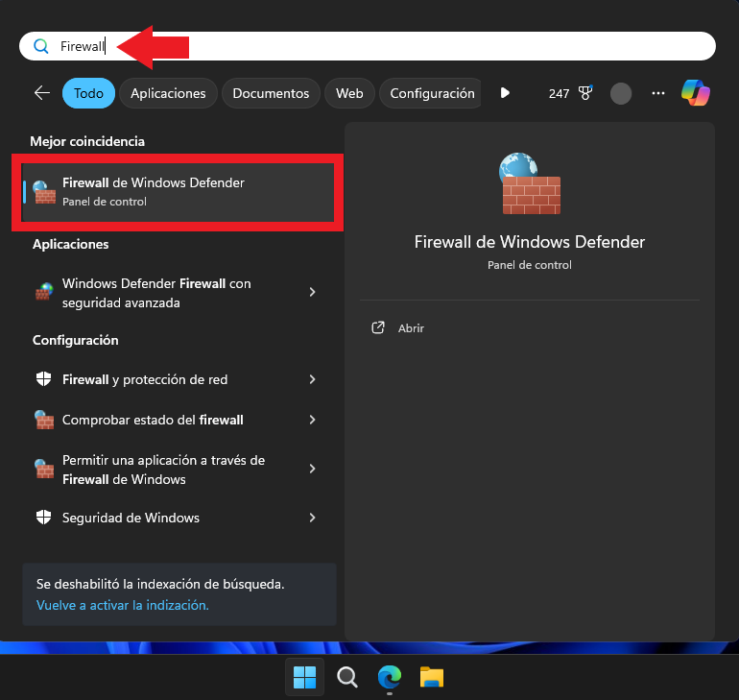Viewport: 739px width, 700px height.
Task: Open File Explorer from the taskbar
Action: (x=432, y=677)
